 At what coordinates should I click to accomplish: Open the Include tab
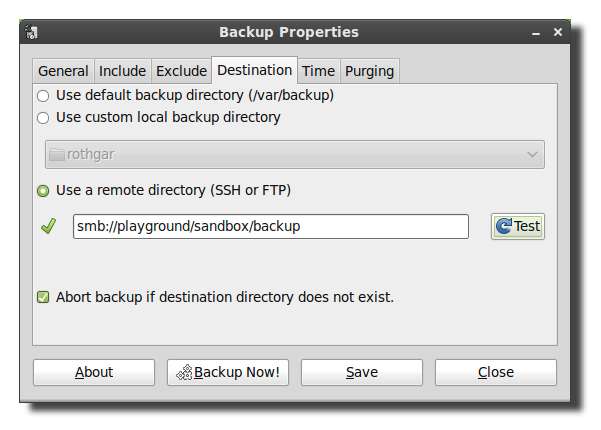tap(121, 71)
